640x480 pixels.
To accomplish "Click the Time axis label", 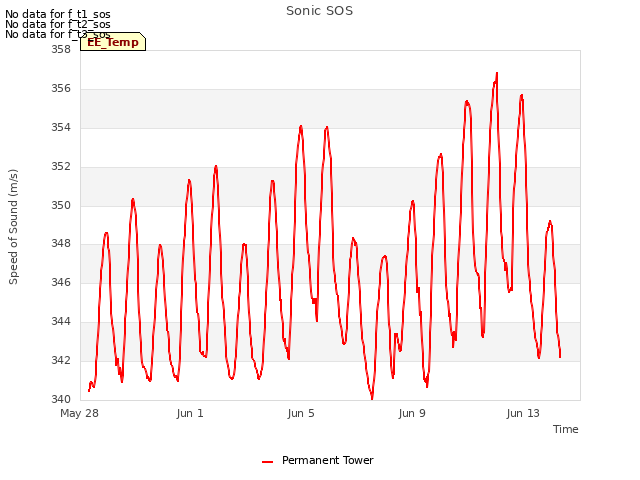I will [x=565, y=429].
